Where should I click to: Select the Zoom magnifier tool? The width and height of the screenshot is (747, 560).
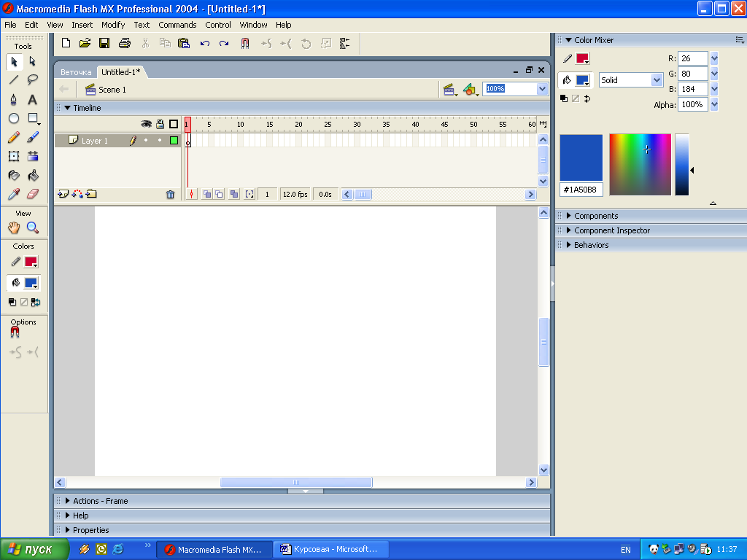tap(32, 227)
